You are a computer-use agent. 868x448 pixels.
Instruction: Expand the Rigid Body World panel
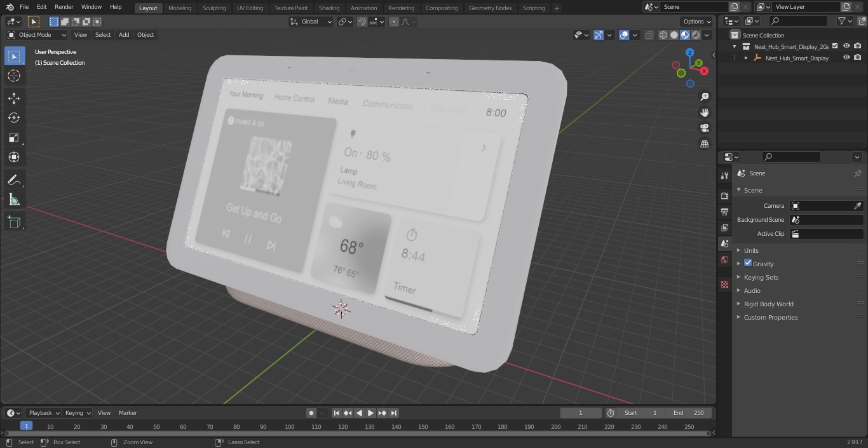[768, 304]
